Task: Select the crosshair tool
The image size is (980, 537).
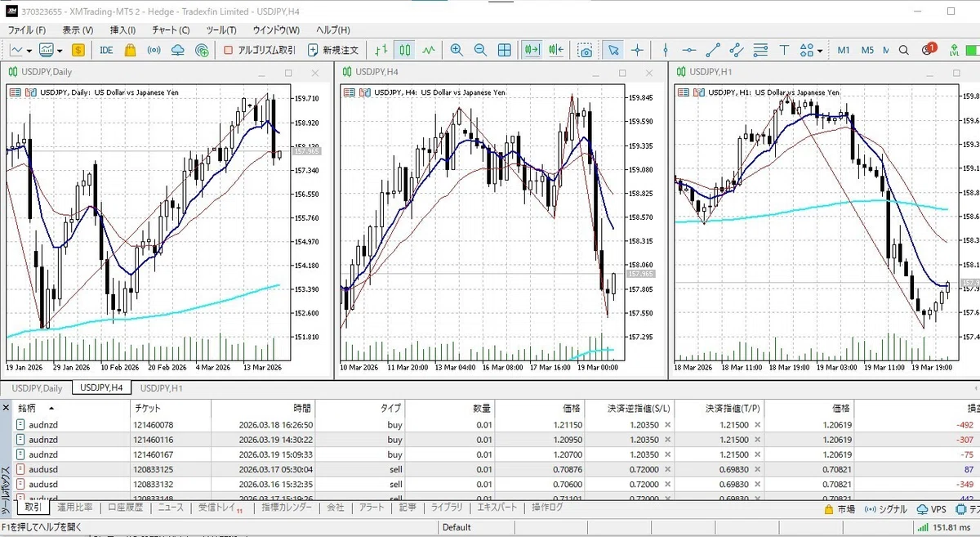Action: click(637, 50)
